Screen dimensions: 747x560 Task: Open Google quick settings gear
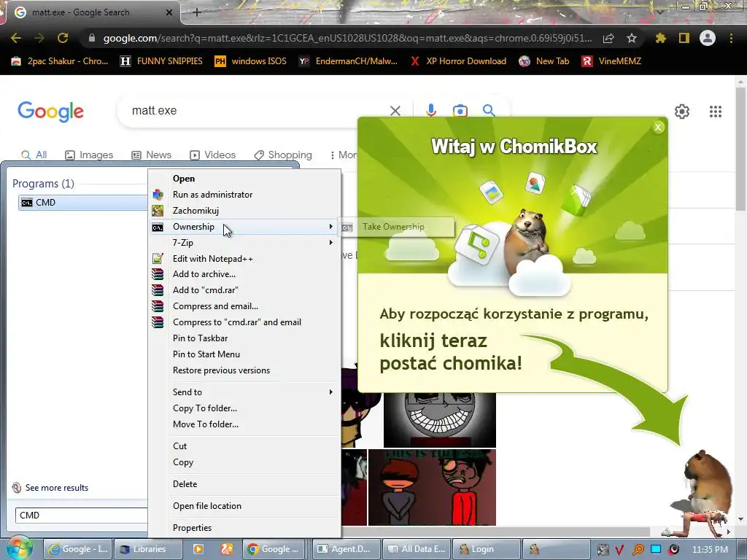click(682, 112)
